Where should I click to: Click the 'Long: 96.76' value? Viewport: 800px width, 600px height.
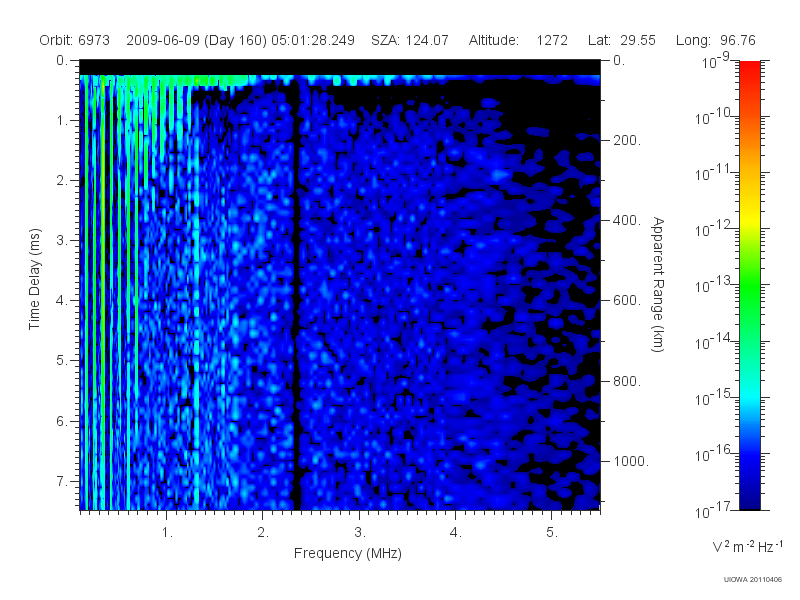pos(715,40)
